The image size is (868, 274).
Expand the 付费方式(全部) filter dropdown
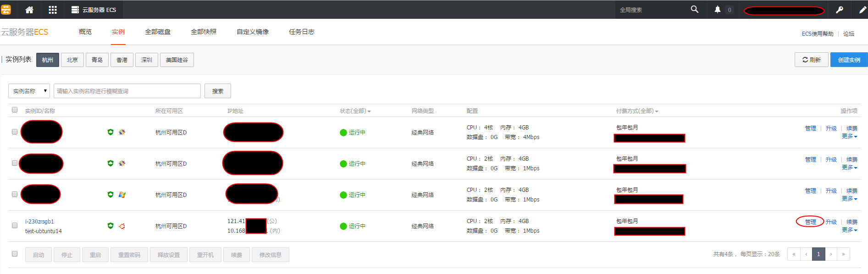pos(637,111)
